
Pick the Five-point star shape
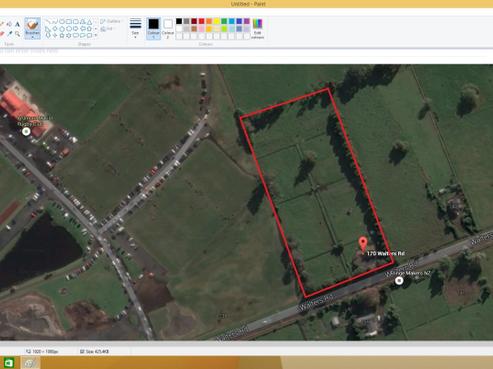coord(62,35)
